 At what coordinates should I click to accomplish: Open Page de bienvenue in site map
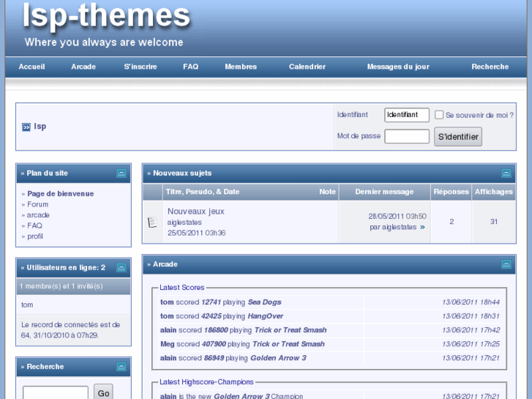click(x=61, y=193)
